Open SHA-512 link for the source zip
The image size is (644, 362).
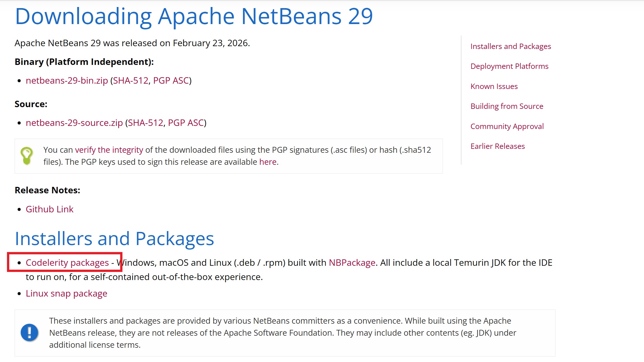145,123
